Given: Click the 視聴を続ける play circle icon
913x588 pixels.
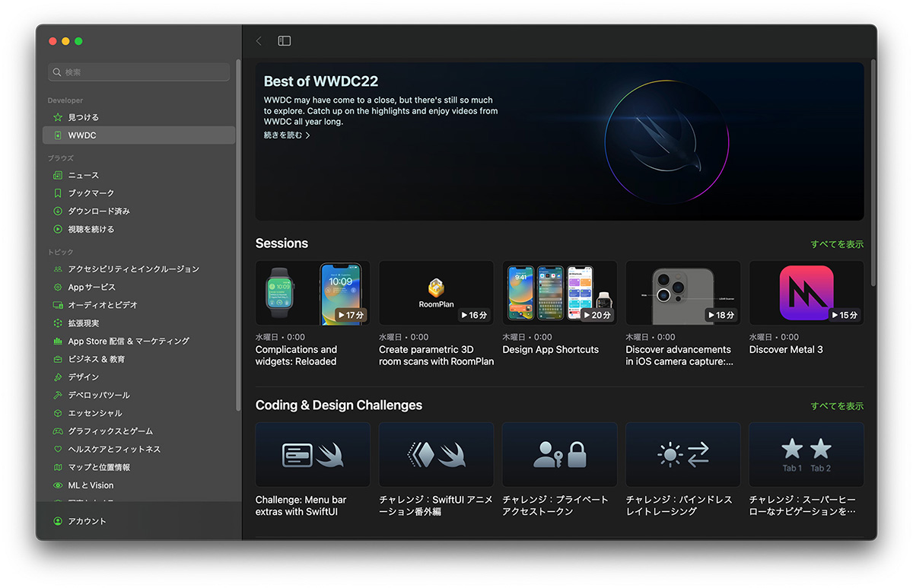Looking at the screenshot, I should click(58, 229).
